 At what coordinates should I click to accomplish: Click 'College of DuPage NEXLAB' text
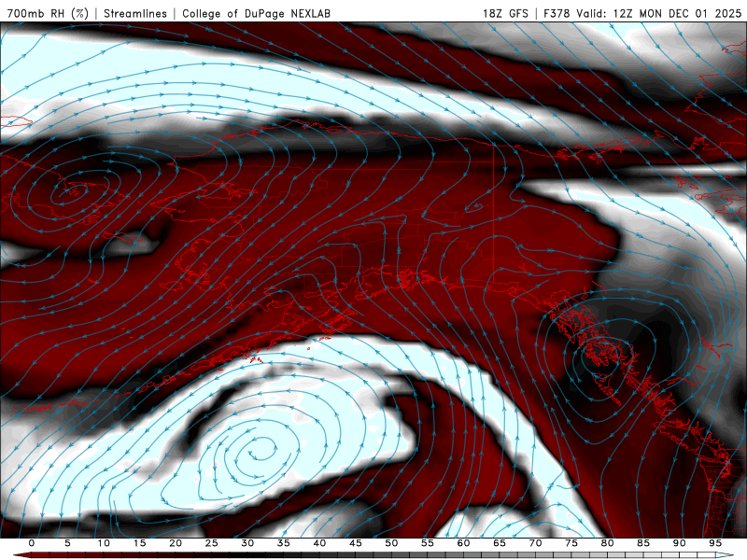tap(256, 13)
